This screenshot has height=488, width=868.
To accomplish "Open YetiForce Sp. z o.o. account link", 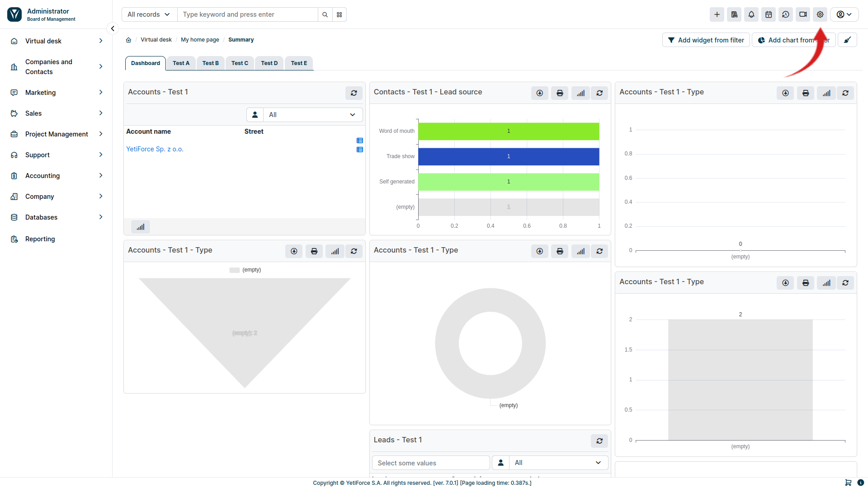I will 155,149.
